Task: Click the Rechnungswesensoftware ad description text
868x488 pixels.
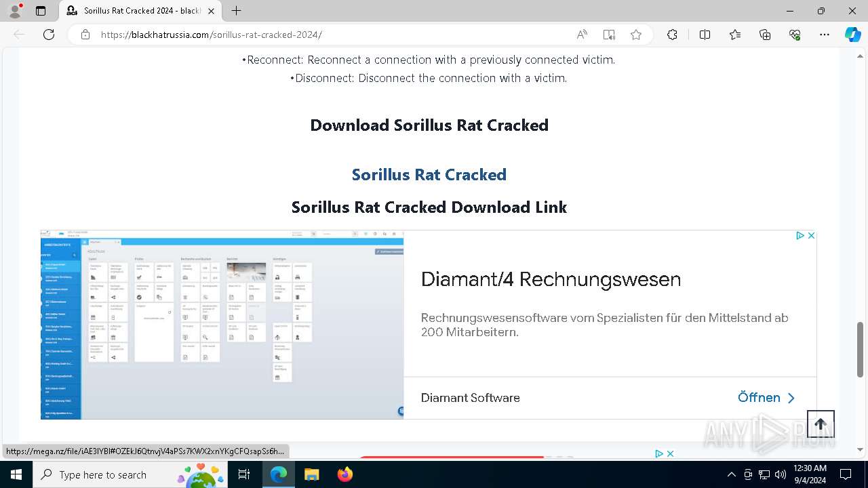Action: coord(605,325)
